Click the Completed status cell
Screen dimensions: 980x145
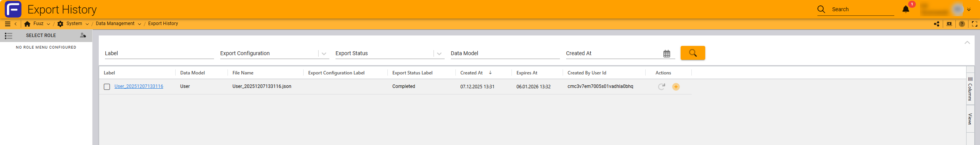[404, 86]
